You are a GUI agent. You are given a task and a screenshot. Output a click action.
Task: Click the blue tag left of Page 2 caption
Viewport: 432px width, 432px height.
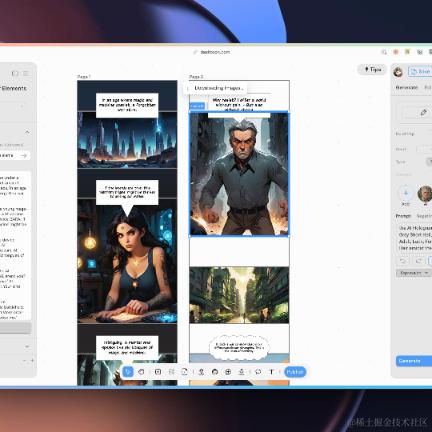click(197, 106)
